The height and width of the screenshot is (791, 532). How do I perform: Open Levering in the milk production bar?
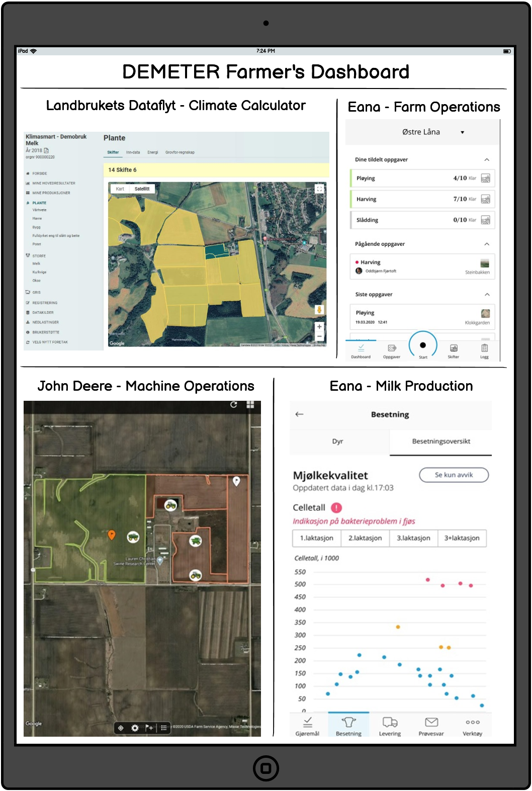390,726
